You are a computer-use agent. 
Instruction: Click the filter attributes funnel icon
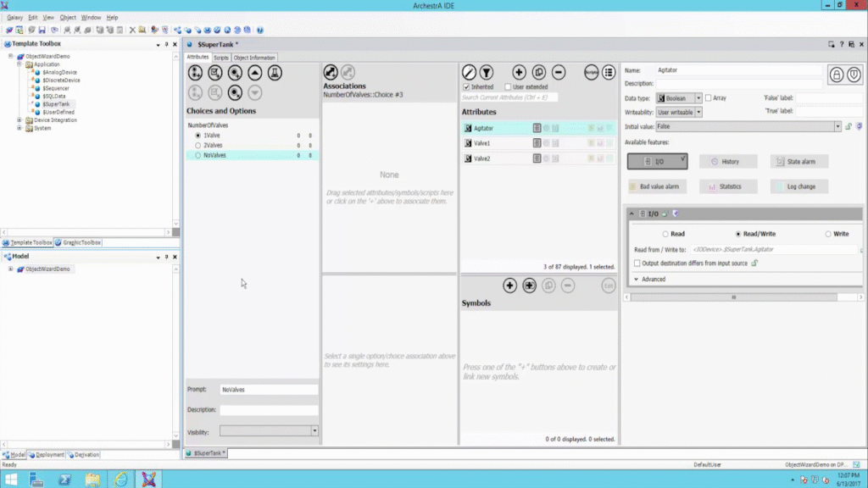487,73
